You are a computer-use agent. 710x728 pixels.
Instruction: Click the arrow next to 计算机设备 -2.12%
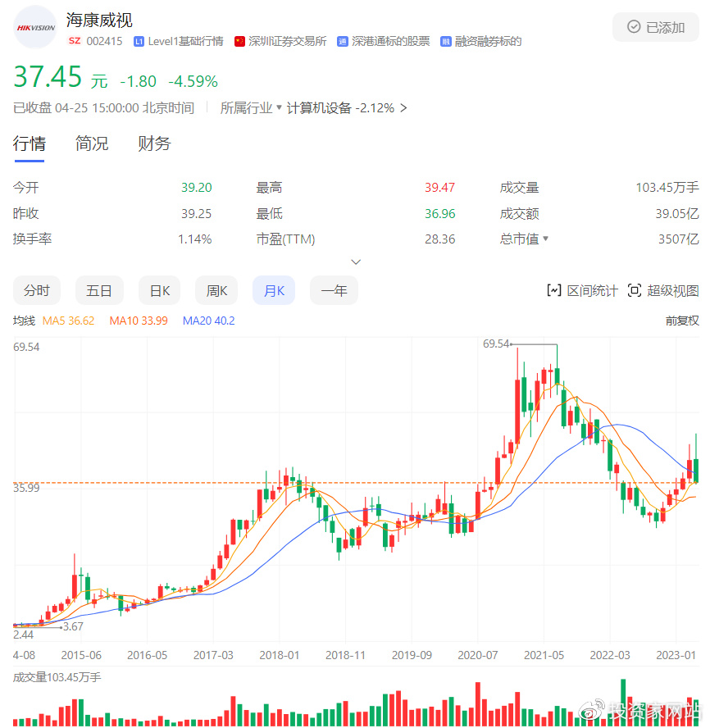click(x=403, y=107)
